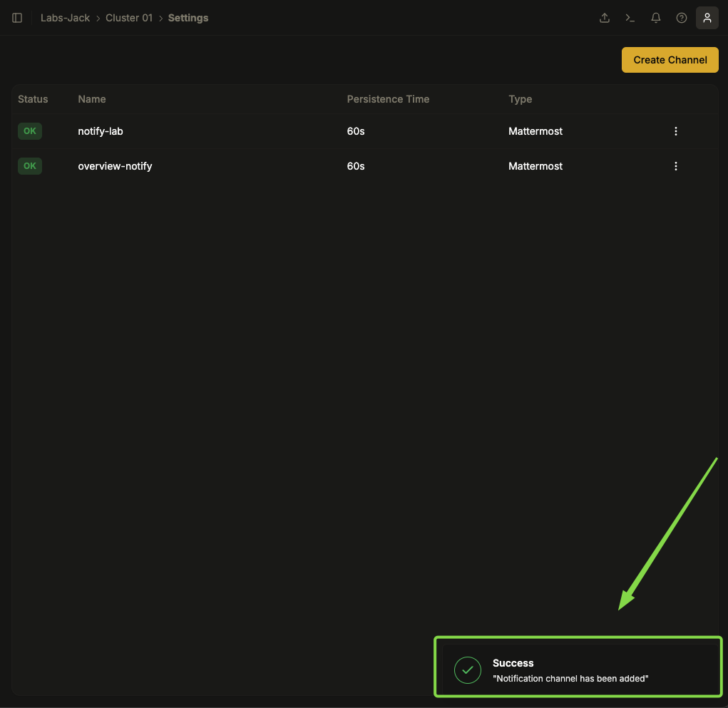This screenshot has width=728, height=708.
Task: Click Mattermost type in the notify-lab row
Action: click(535, 131)
